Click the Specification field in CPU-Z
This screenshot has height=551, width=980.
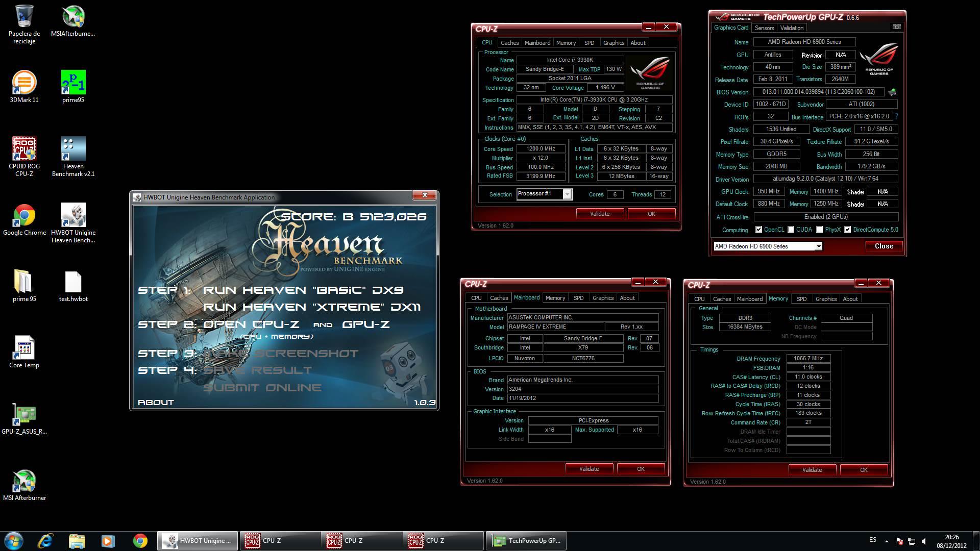click(x=594, y=100)
